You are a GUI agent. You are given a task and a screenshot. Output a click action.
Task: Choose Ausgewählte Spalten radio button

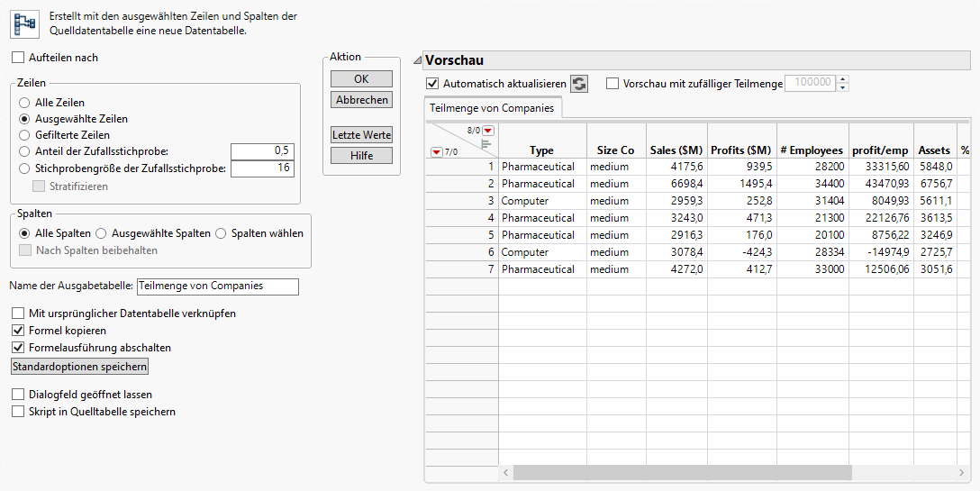[x=101, y=233]
